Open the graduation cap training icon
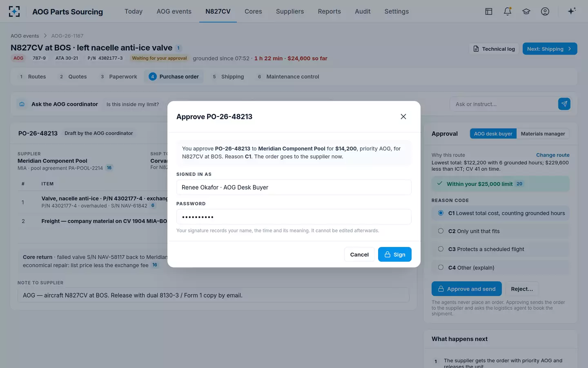 pyautogui.click(x=526, y=11)
